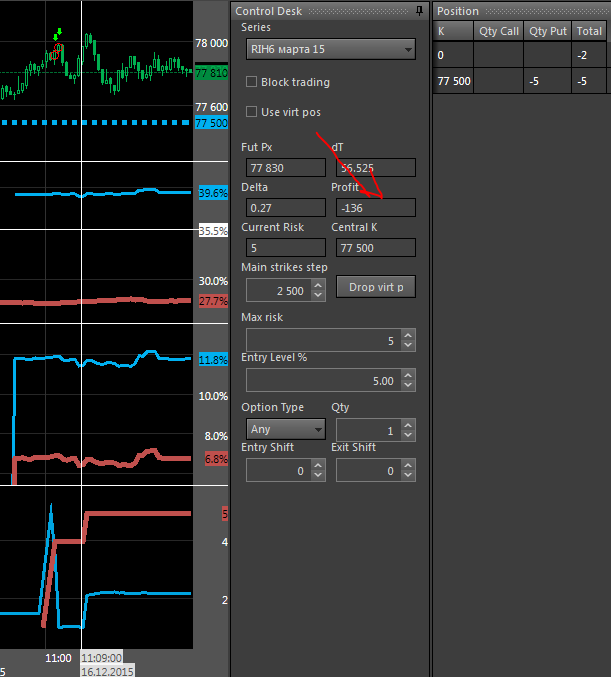This screenshot has height=677, width=611.
Task: Increase the Qty value
Action: [408, 426]
